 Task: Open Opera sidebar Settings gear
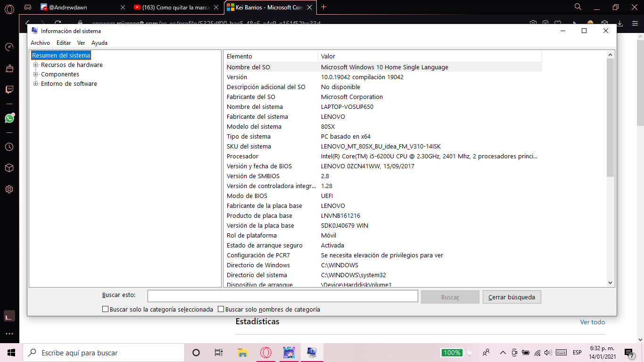pos(9,189)
